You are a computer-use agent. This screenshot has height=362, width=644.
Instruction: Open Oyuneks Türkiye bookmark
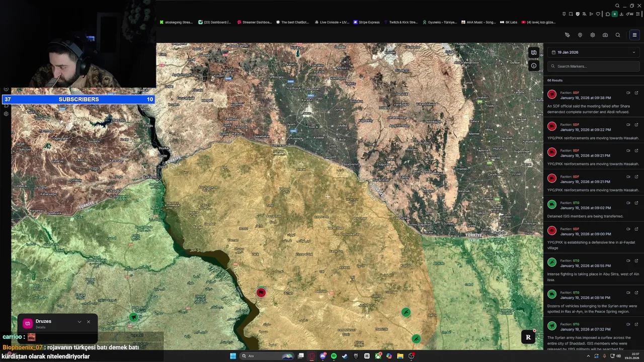point(440,22)
